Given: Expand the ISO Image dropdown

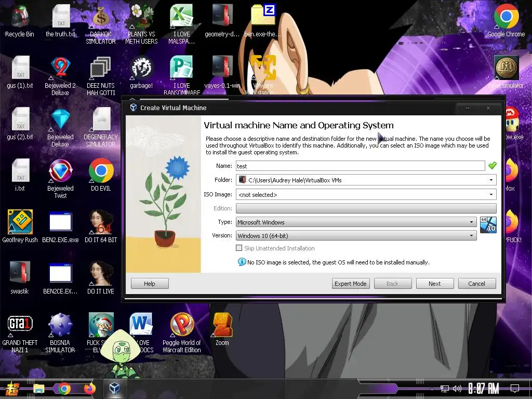Looking at the screenshot, I should tap(491, 194).
